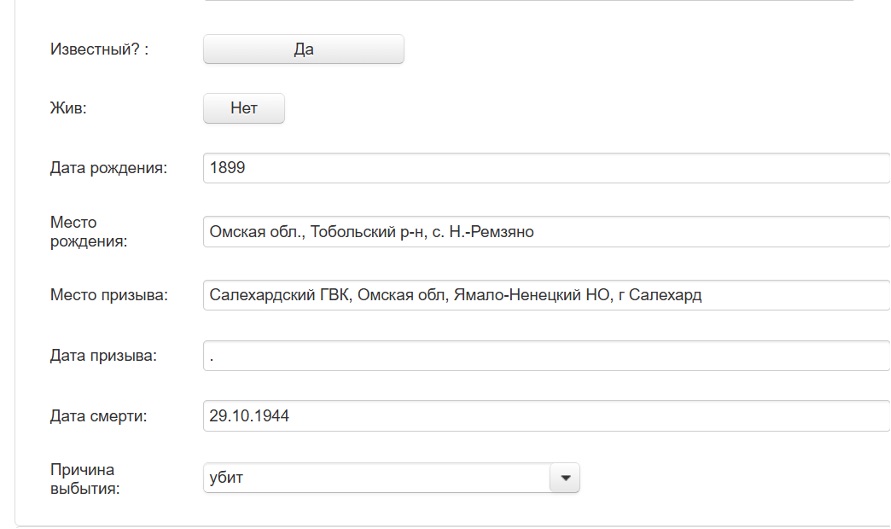The height and width of the screenshot is (529, 891).
Task: Click the "Дата призыва:" label
Action: point(104,356)
